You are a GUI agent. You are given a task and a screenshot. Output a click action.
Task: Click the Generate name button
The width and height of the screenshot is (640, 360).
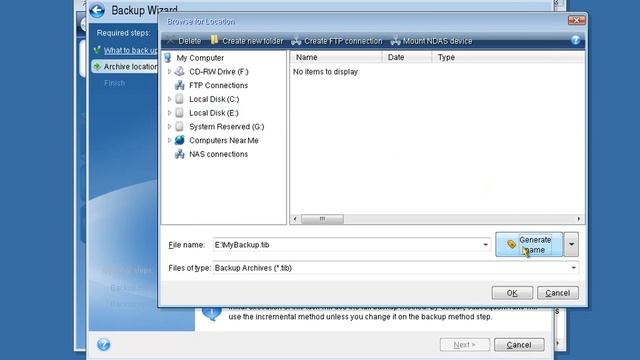tap(529, 244)
